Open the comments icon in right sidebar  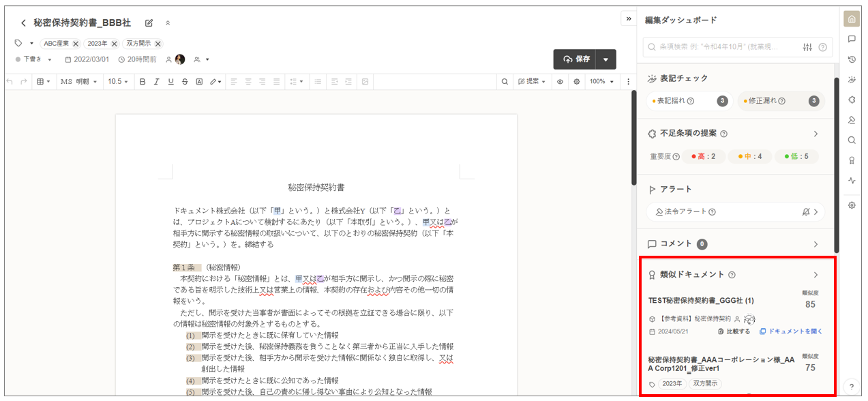pos(852,39)
